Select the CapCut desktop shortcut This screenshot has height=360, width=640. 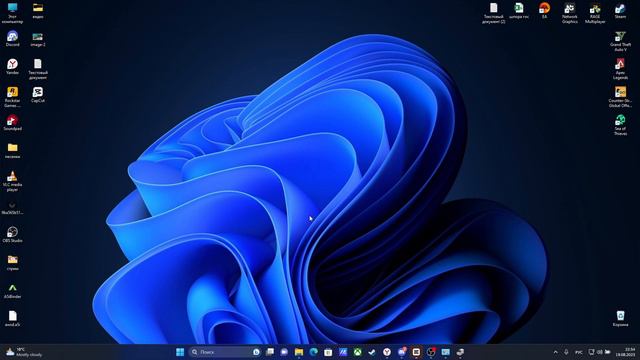pyautogui.click(x=38, y=94)
